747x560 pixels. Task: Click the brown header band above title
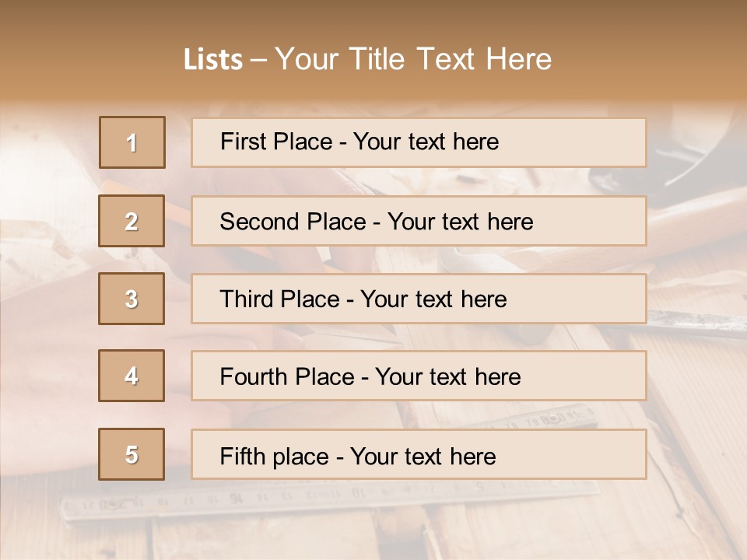coord(373,19)
